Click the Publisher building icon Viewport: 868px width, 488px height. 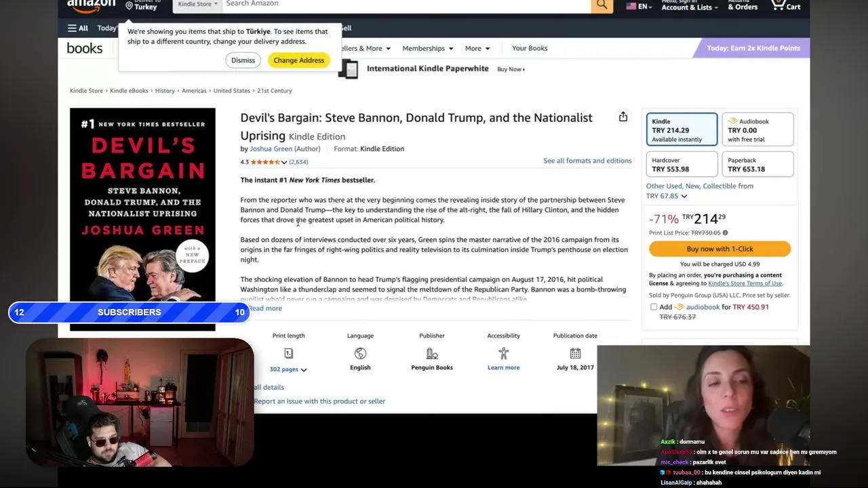(x=432, y=353)
